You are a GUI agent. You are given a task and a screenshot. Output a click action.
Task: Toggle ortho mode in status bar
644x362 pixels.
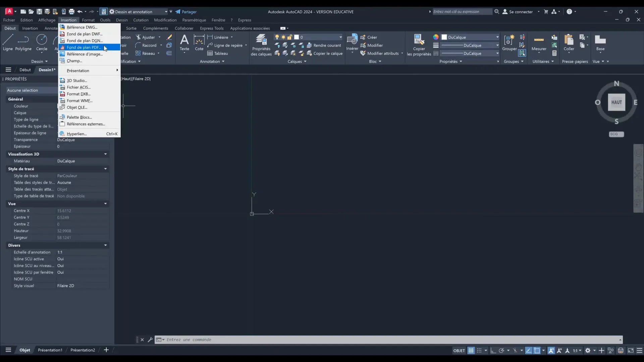493,351
